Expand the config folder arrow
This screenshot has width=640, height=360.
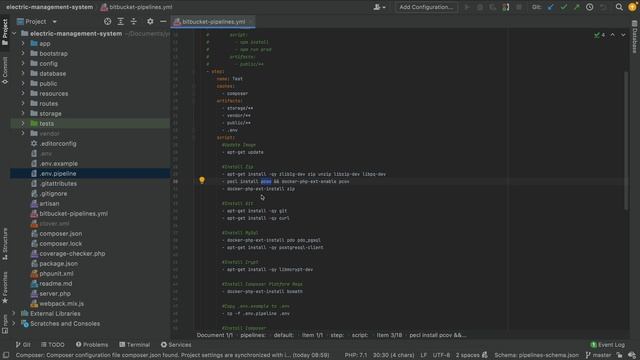point(23,63)
